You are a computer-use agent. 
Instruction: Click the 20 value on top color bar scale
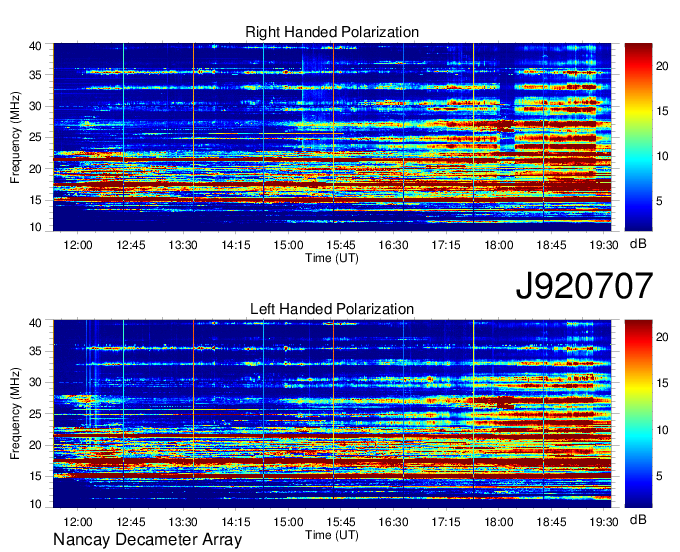[662, 66]
